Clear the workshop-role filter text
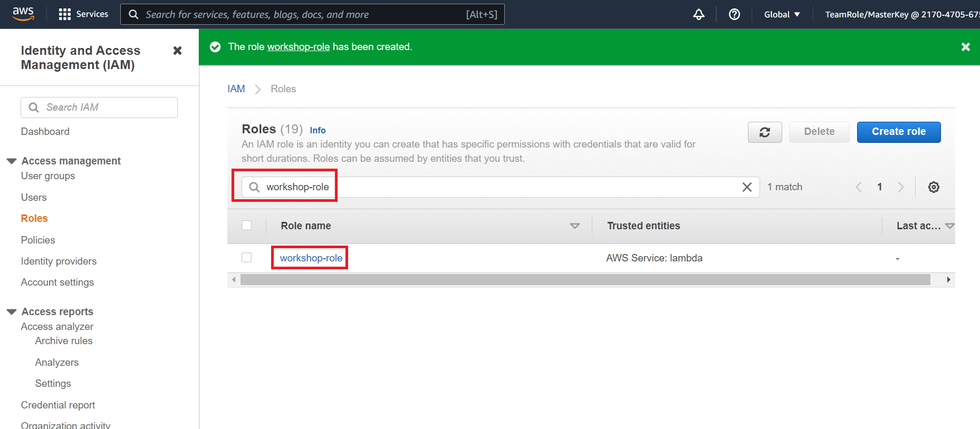 (x=747, y=187)
